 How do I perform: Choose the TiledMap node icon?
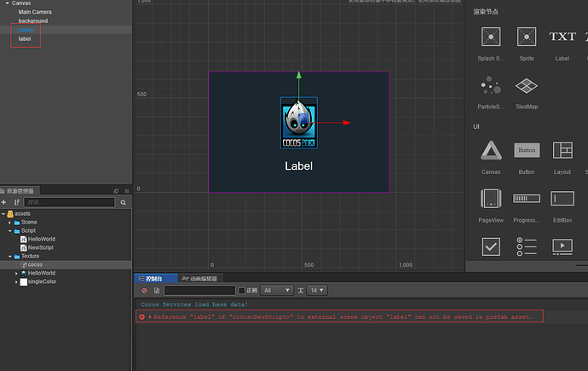(527, 86)
